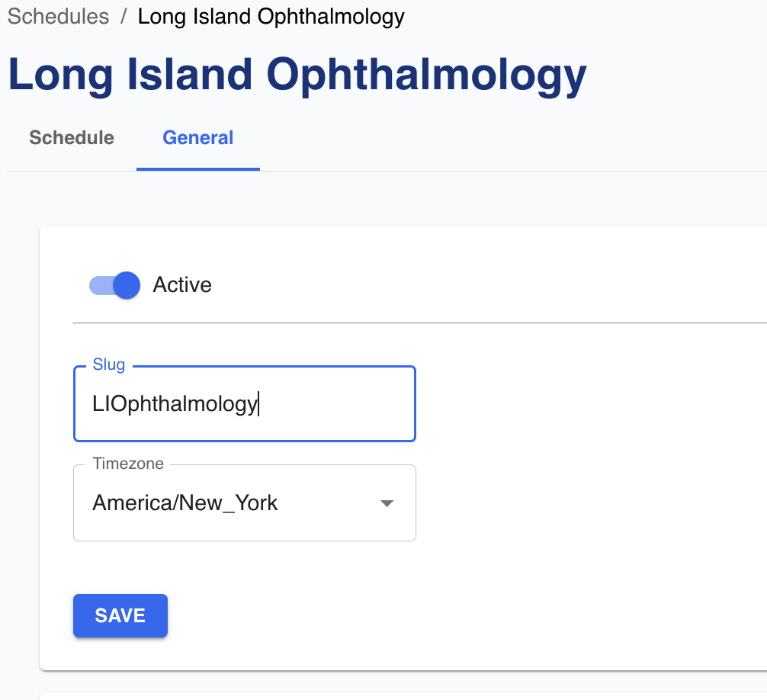Screen dimensions: 767x700
Task: Click the Timezone field label
Action: click(127, 464)
